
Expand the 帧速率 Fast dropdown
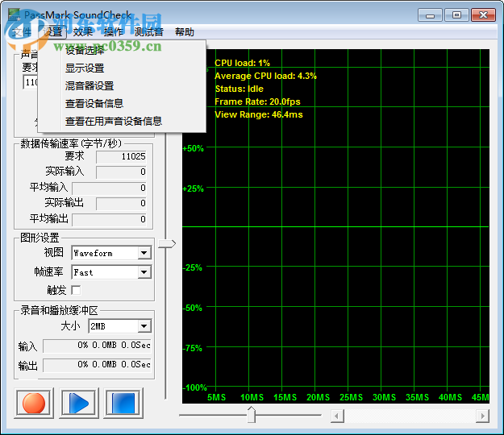coord(144,272)
